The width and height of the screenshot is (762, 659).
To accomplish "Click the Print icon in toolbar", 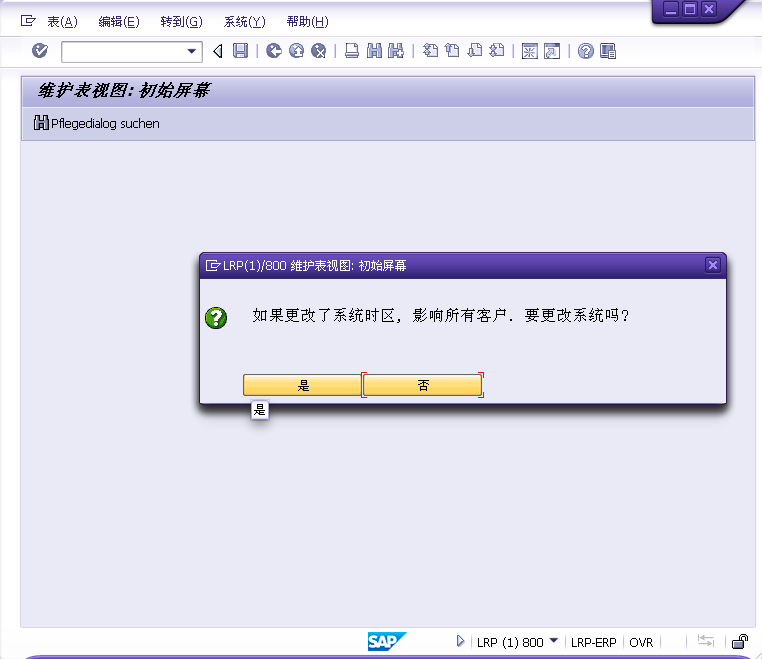I will (x=352, y=51).
